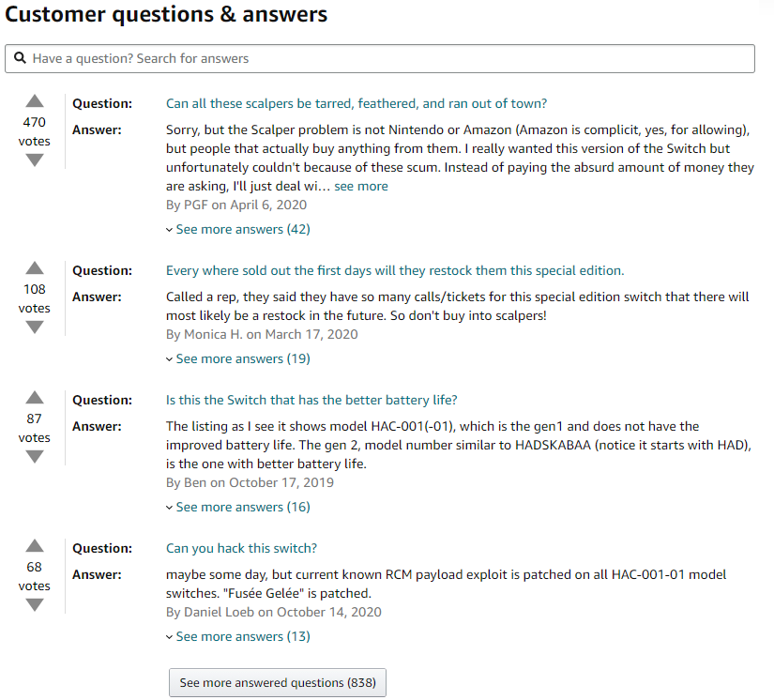Expand See more answers (42)
Image resolution: width=774 pixels, height=700 pixels.
pos(242,229)
